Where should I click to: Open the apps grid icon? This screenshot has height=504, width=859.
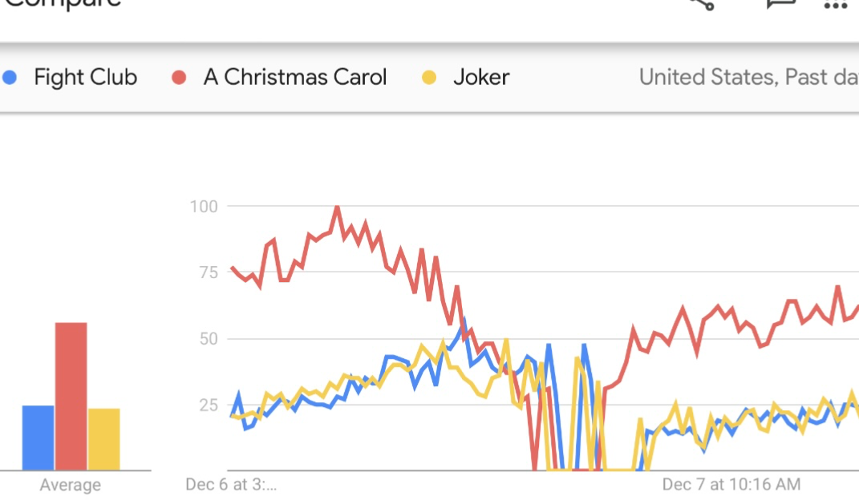coord(836,6)
